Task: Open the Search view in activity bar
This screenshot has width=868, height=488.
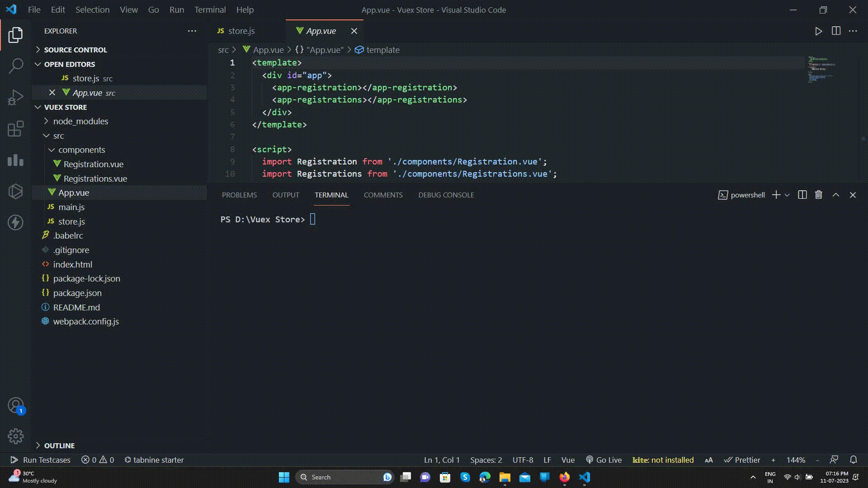Action: [x=15, y=66]
